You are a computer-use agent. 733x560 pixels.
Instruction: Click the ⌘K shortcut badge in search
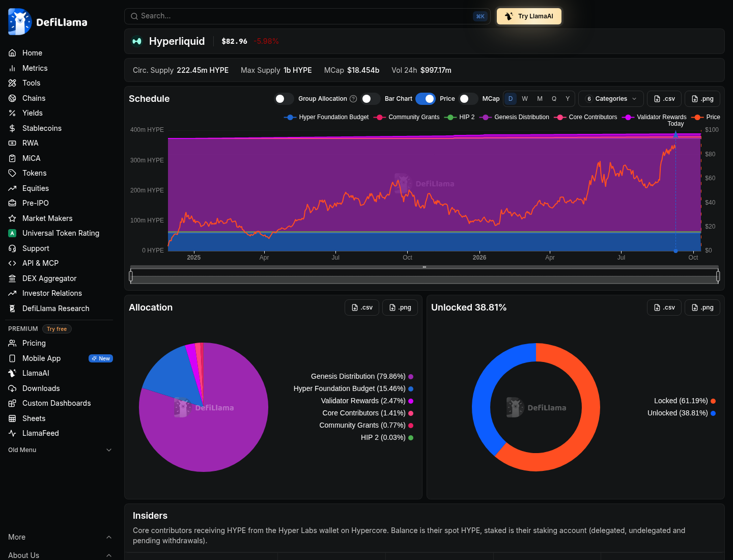tap(480, 16)
